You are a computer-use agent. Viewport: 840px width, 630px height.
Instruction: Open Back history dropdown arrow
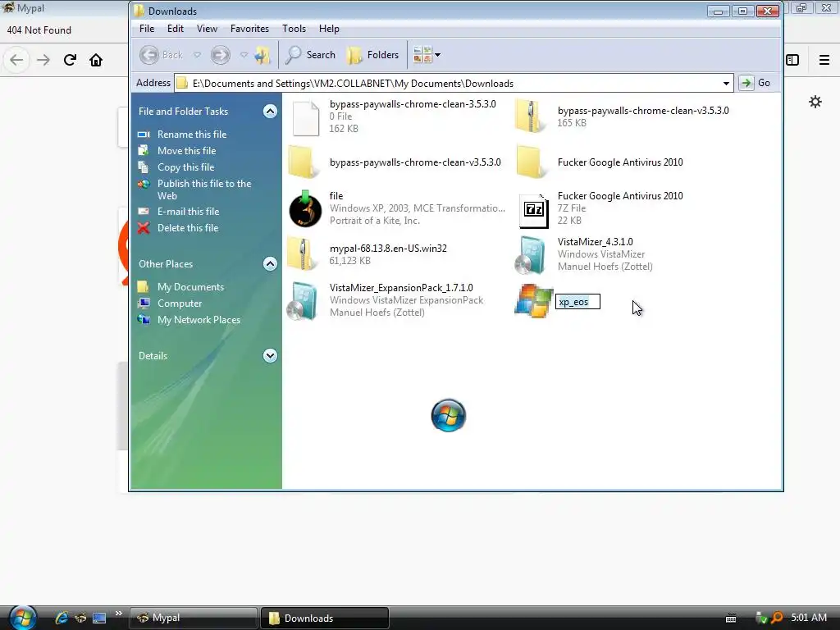pos(197,55)
